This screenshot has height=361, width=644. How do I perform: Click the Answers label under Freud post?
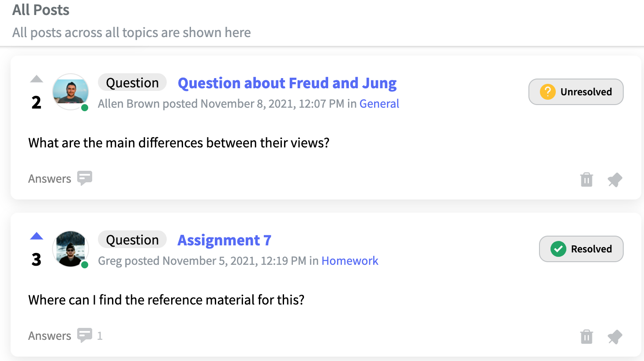tap(50, 179)
